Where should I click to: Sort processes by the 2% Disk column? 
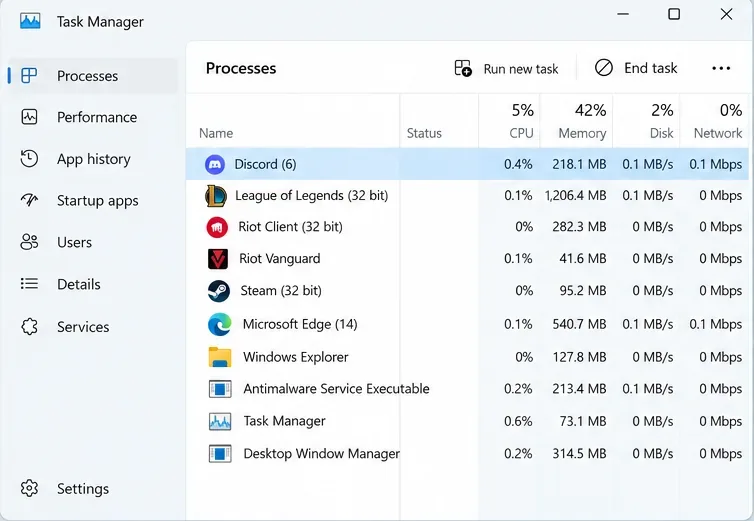click(x=647, y=121)
